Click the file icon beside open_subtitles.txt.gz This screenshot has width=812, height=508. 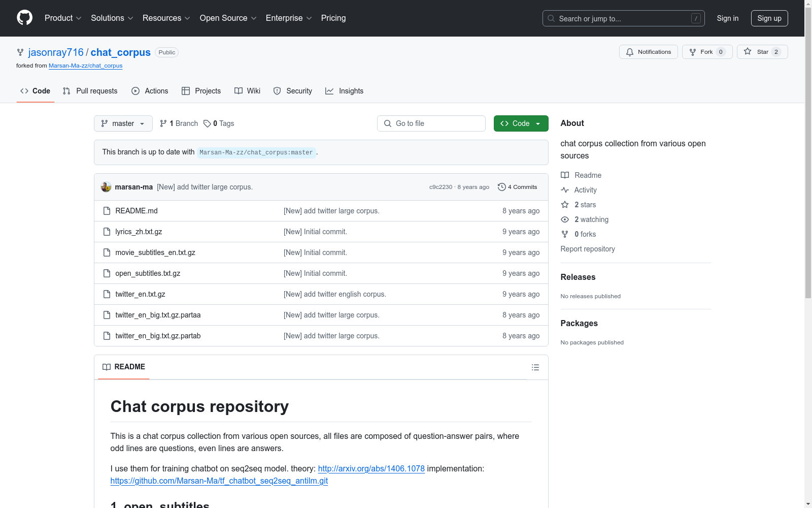tap(107, 273)
